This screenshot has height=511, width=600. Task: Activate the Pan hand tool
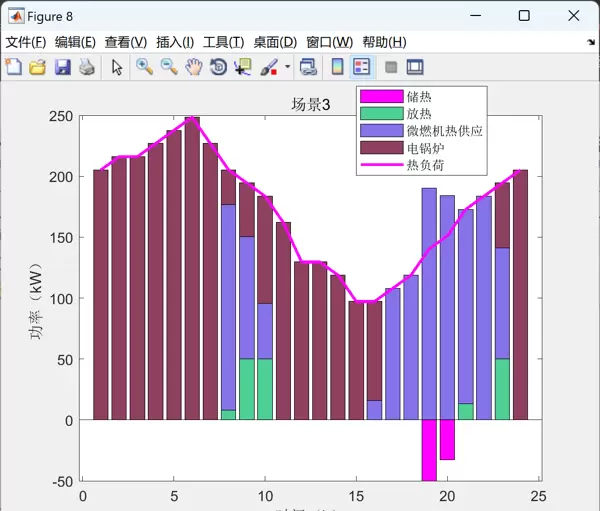click(x=194, y=67)
